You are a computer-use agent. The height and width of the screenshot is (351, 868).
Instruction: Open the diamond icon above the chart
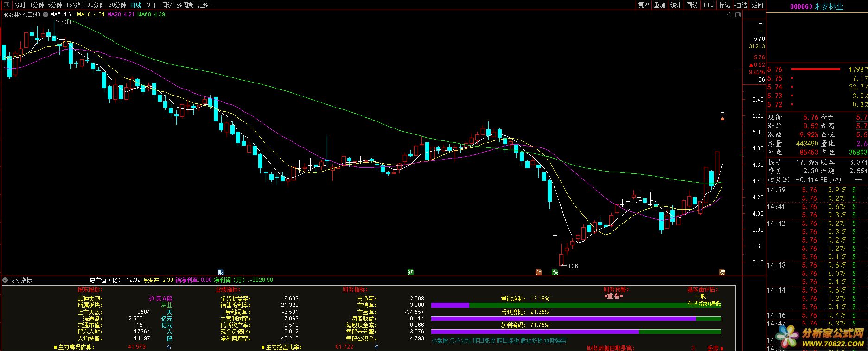(x=730, y=15)
